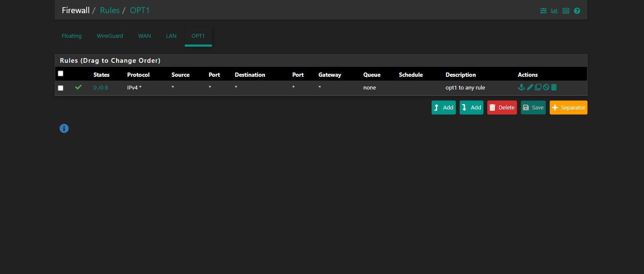Screen dimensions: 644x274
Task: Click the Gateway column header
Action: [330, 75]
